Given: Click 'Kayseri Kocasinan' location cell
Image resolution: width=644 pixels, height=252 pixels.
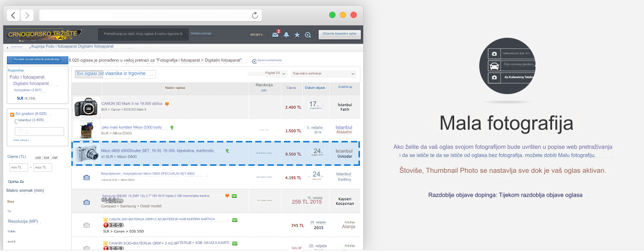Looking at the screenshot, I should pos(345,202).
